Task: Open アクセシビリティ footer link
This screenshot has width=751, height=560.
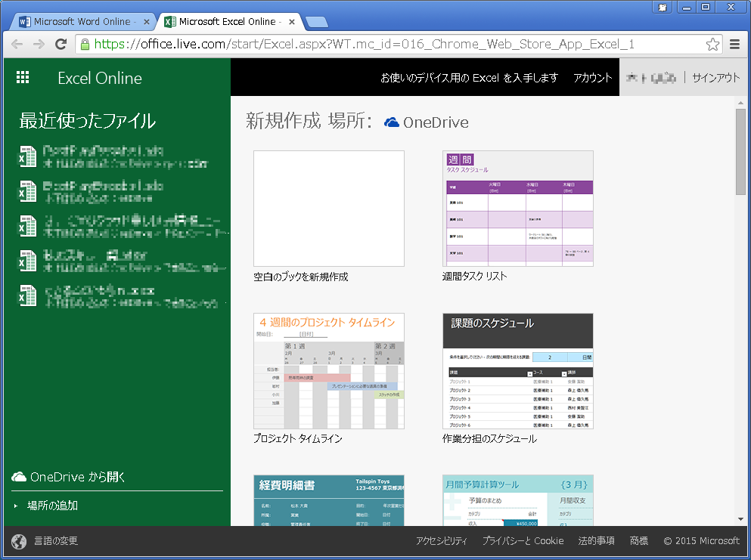Action: (x=441, y=541)
